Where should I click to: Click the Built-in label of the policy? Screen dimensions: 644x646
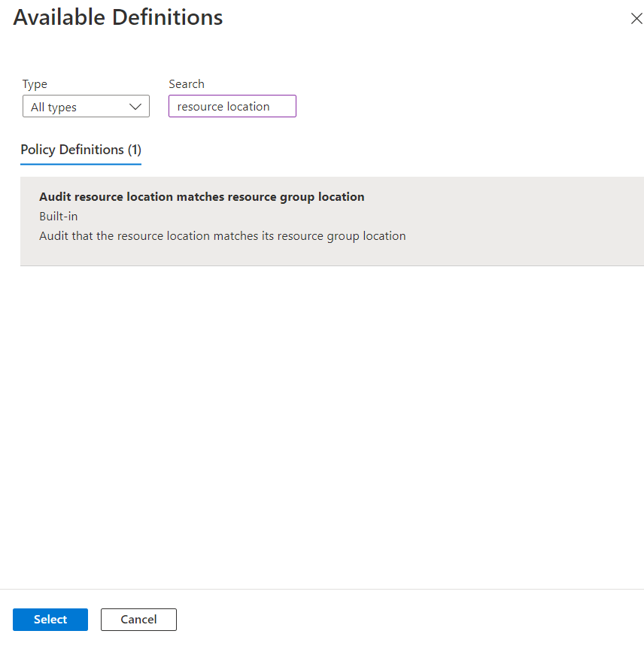pyautogui.click(x=59, y=217)
